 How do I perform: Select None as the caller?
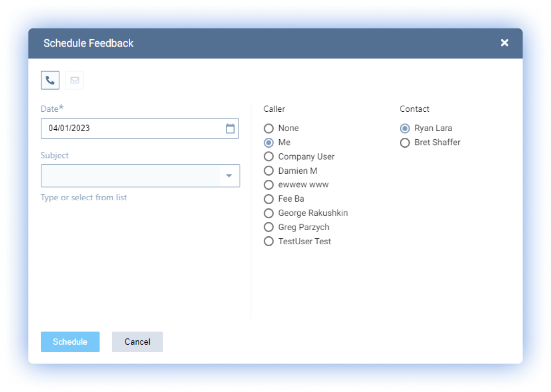(268, 128)
